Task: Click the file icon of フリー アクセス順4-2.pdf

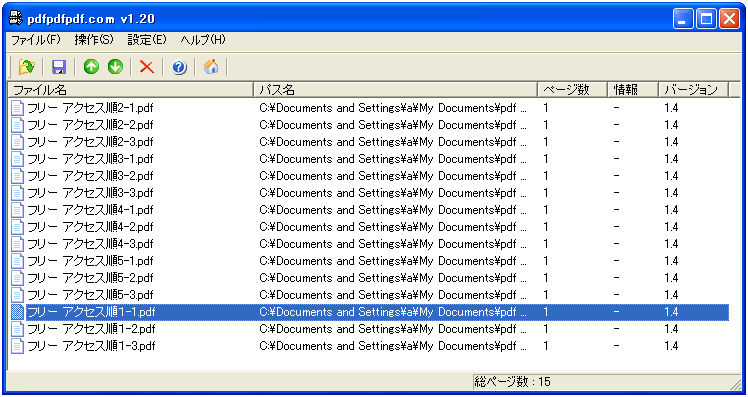Action: pos(17,227)
